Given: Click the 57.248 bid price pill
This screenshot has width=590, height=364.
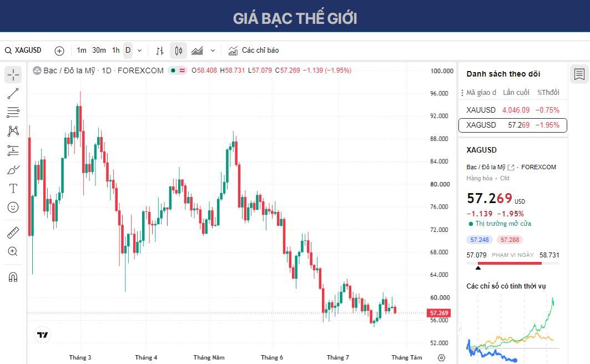Looking at the screenshot, I should [x=480, y=240].
